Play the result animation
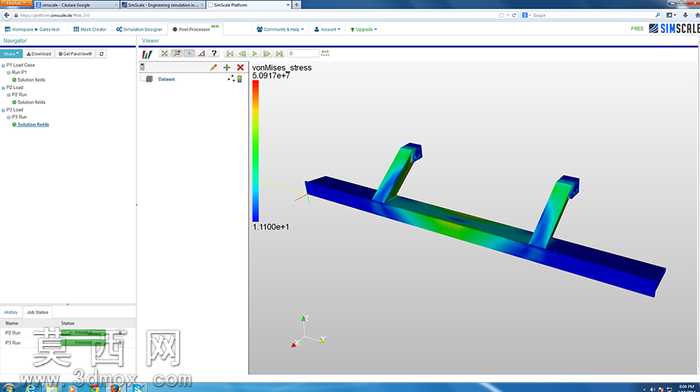Screen dimensions: 700x392 pos(254,54)
